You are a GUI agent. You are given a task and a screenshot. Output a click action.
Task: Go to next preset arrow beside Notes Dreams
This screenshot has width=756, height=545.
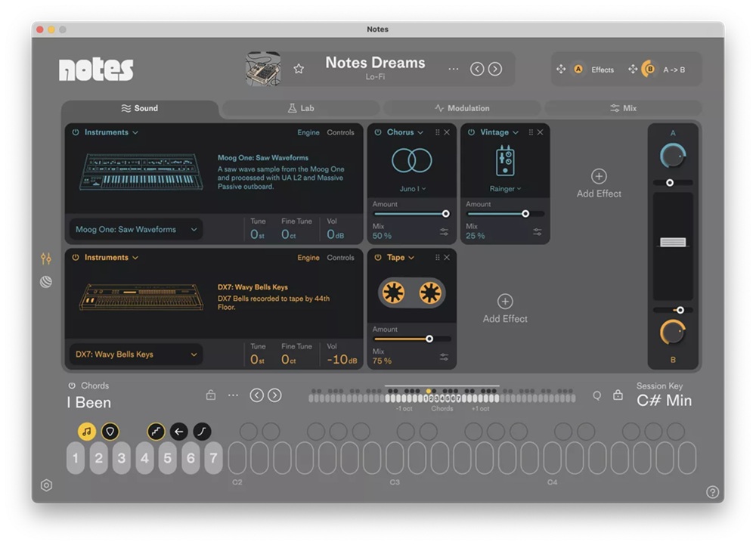pyautogui.click(x=495, y=69)
